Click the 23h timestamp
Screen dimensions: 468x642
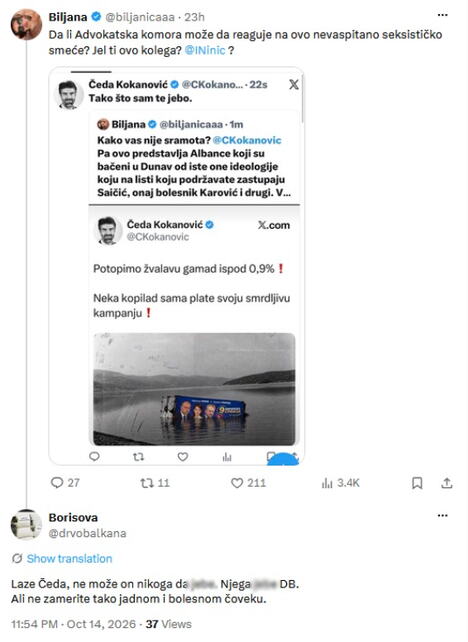194,17
